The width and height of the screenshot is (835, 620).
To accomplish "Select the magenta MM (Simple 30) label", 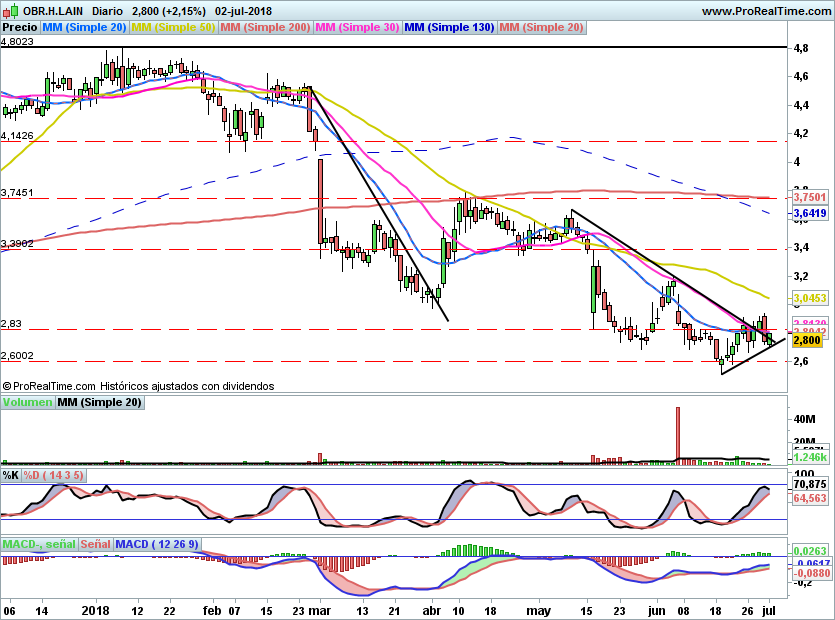I will coord(357,28).
